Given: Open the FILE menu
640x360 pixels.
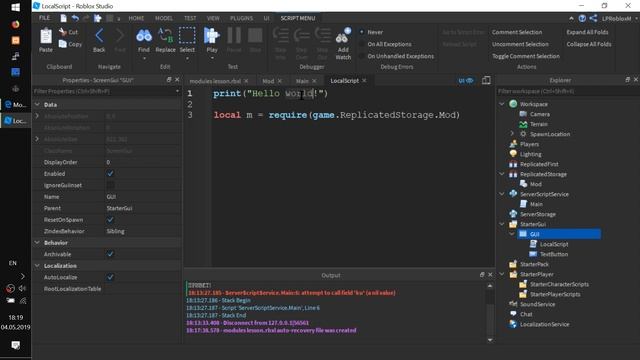Looking at the screenshot, I should coord(44,18).
